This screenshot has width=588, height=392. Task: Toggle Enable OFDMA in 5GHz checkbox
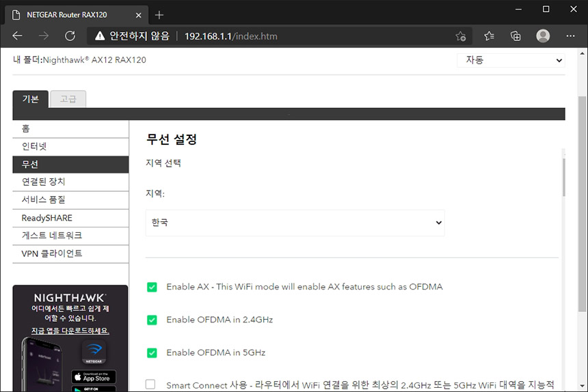tap(152, 353)
